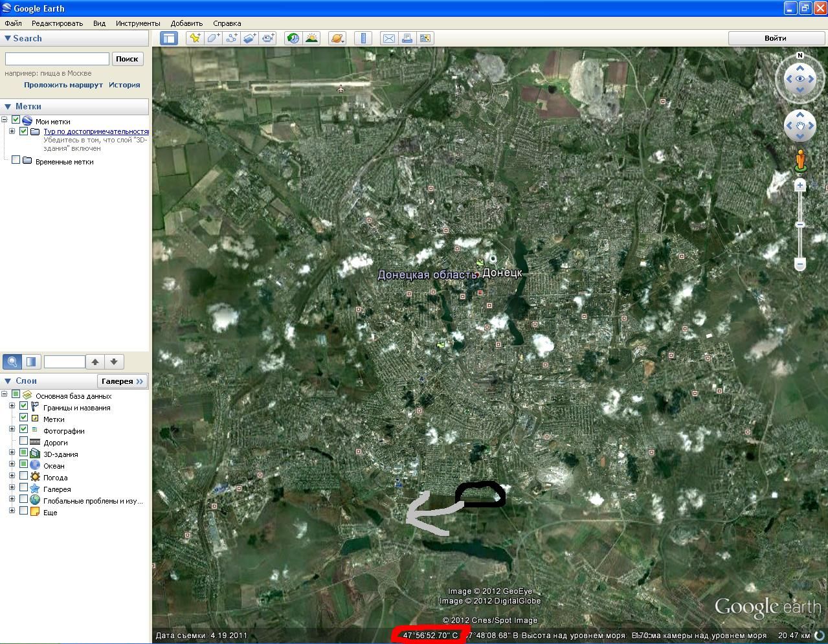Click the airplane airport icon on map

(341, 89)
